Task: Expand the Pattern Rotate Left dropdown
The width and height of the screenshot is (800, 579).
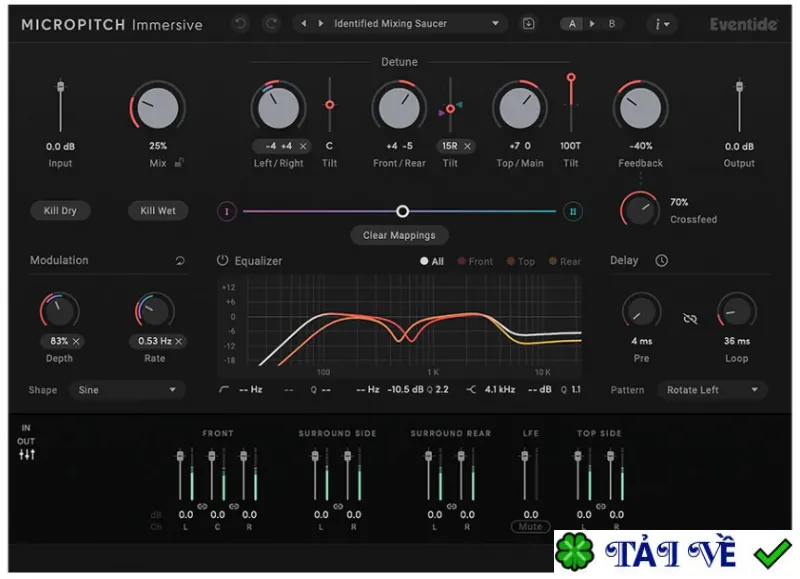Action: 712,390
